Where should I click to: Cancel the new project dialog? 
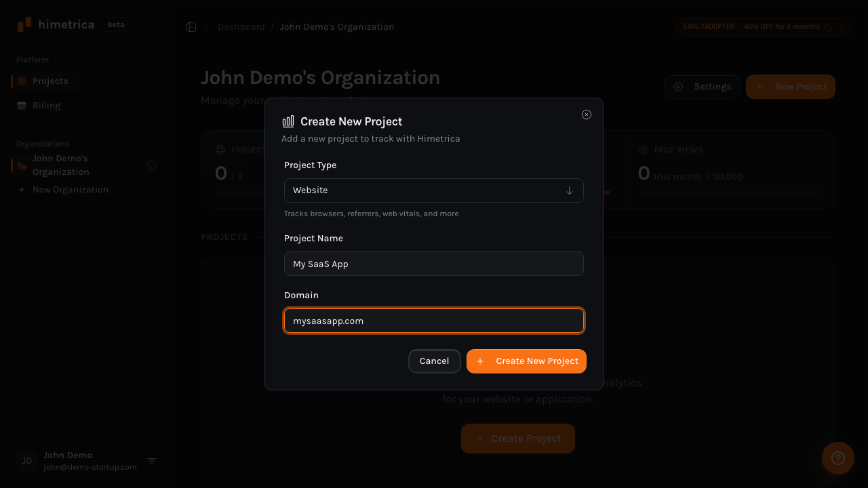[x=434, y=361]
